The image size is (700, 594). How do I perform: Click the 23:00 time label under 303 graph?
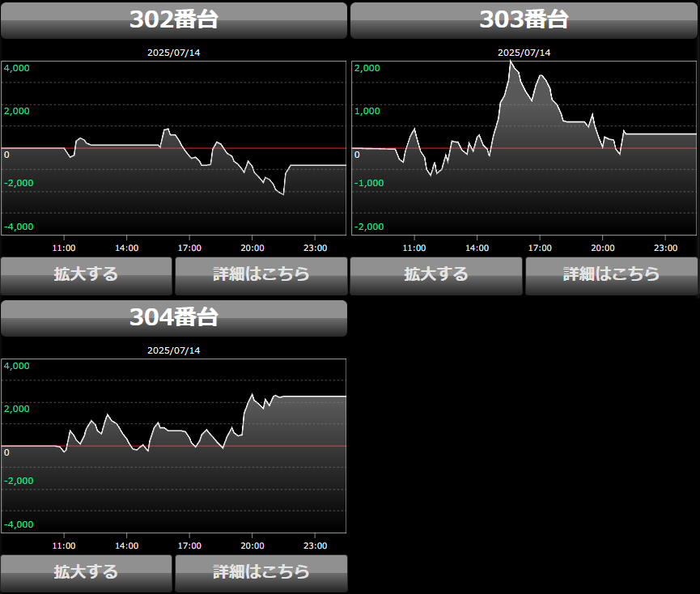[666, 248]
